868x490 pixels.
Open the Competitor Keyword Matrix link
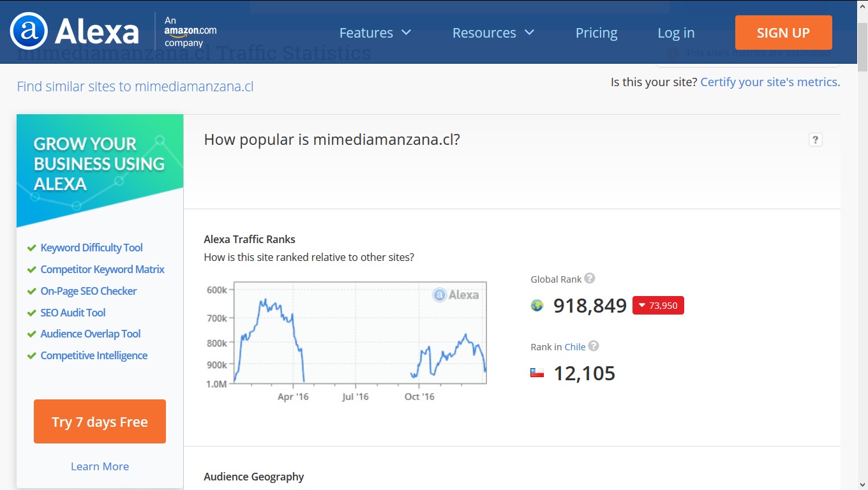click(x=102, y=269)
